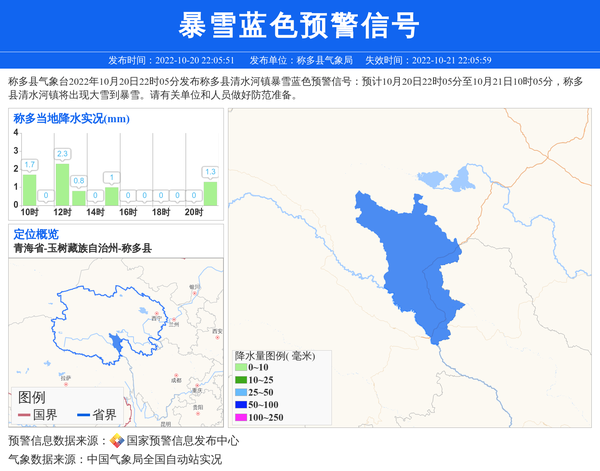The width and height of the screenshot is (600, 471).
Task: Click the highlighted county on the Qinghai overview map
Action: 119,344
